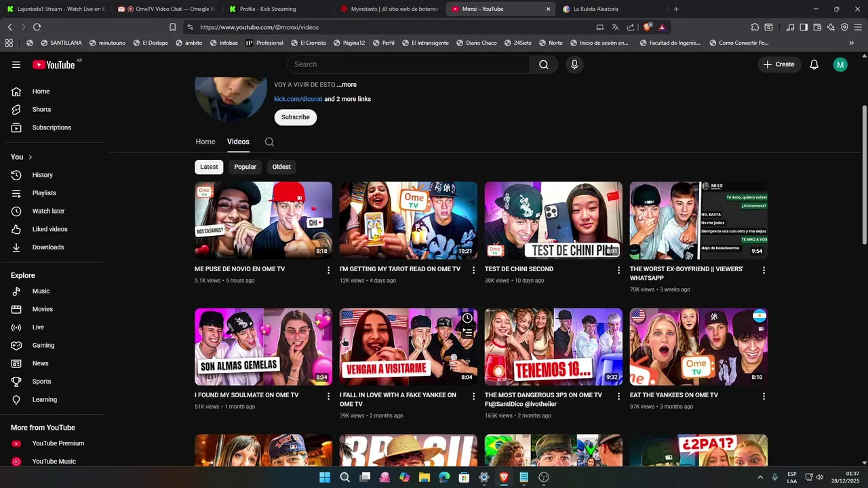Viewport: 868px width, 488px height.
Task: Open the Página12 bookmark
Action: pyautogui.click(x=349, y=43)
